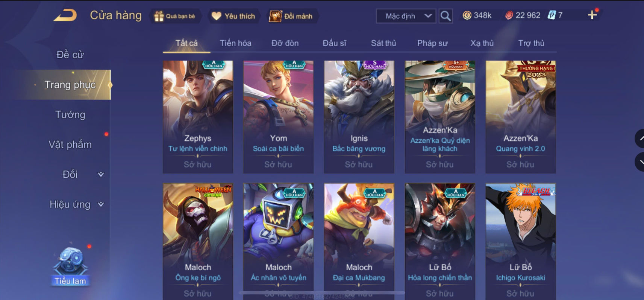Click the red ruby currency icon
The height and width of the screenshot is (300, 644).
509,15
